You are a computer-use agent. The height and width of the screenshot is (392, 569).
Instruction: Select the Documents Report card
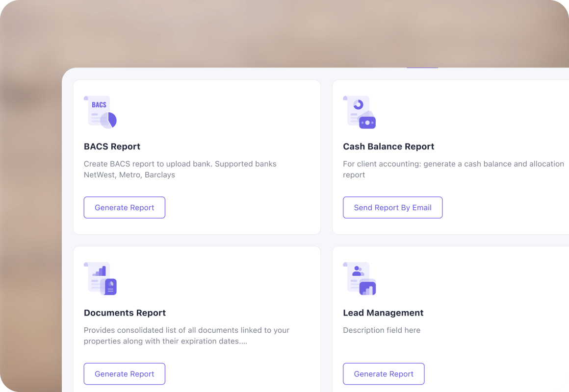click(197, 319)
